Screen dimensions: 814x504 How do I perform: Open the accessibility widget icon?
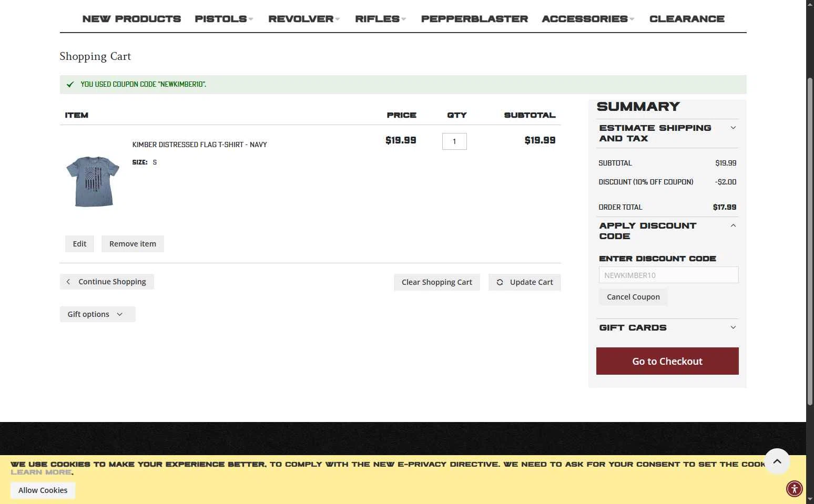[794, 489]
